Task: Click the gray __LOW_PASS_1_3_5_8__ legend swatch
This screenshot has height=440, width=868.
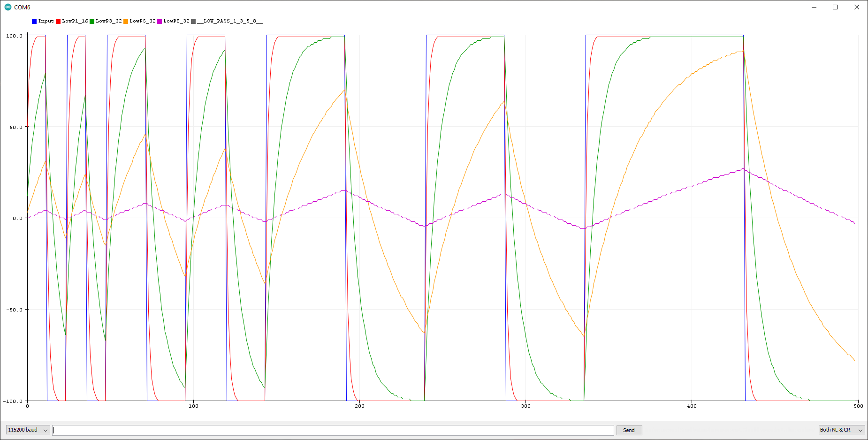Action: coord(193,22)
